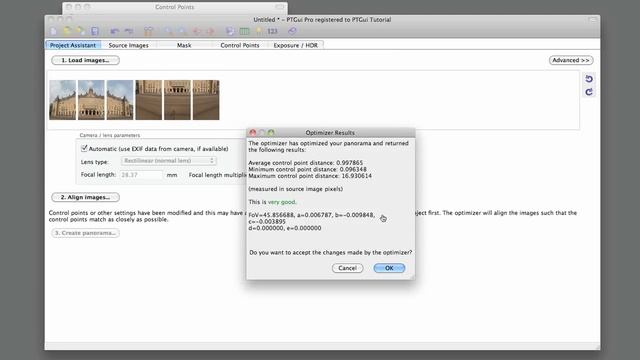Click the red left arrow toolbar icon
Image resolution: width=640 pixels, height=360 pixels.
point(197,31)
